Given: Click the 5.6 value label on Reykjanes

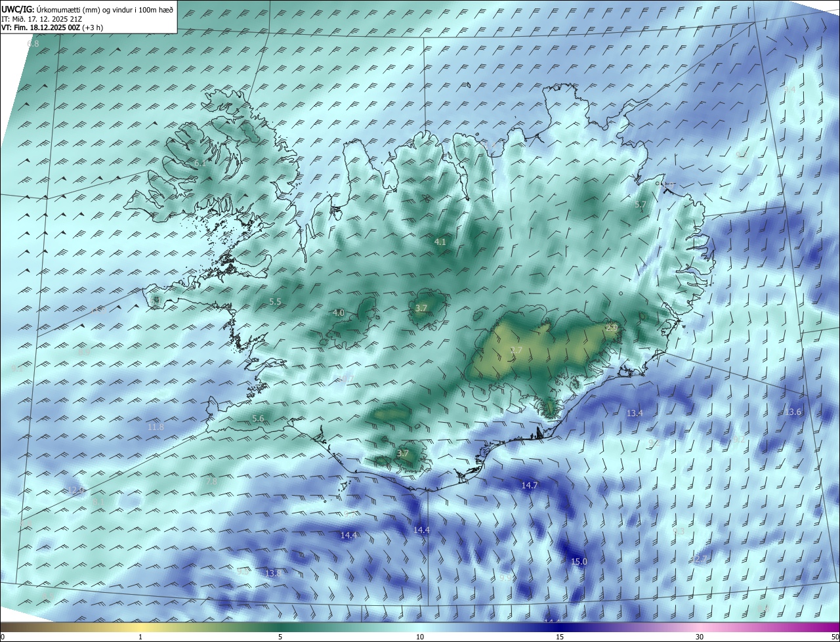Looking at the screenshot, I should click(x=258, y=418).
